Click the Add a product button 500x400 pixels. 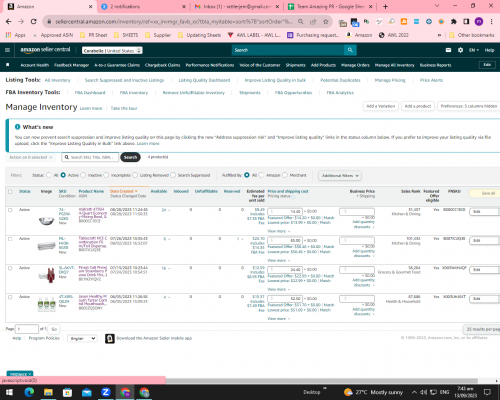[x=418, y=106]
